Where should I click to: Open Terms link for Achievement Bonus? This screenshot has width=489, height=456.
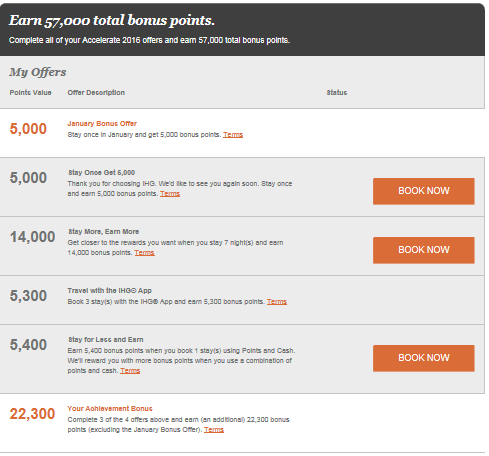[214, 430]
